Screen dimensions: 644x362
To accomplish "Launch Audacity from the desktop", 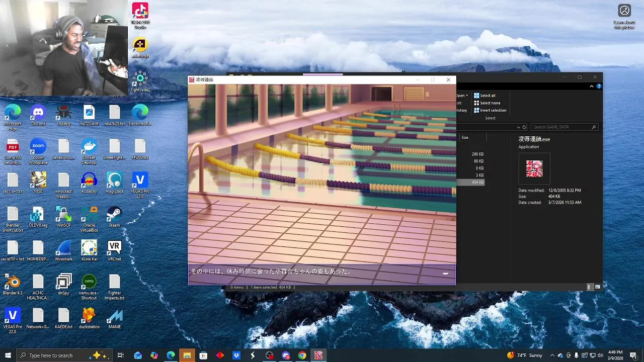I will [89, 183].
